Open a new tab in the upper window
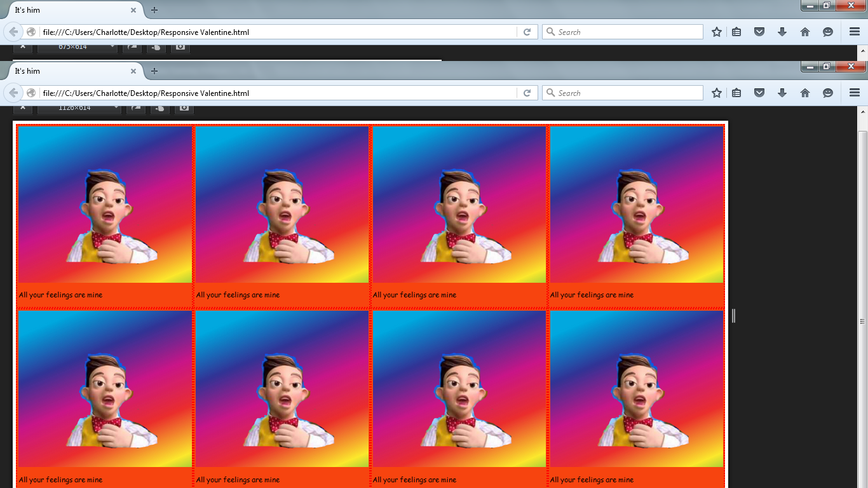Screen dimensions: 868x488 coord(154,10)
